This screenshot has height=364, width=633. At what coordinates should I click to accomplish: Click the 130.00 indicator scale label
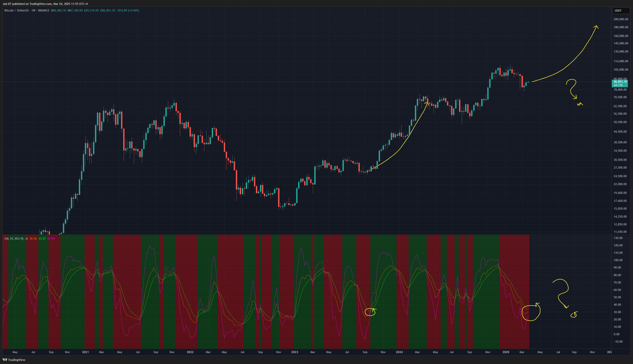click(618, 238)
